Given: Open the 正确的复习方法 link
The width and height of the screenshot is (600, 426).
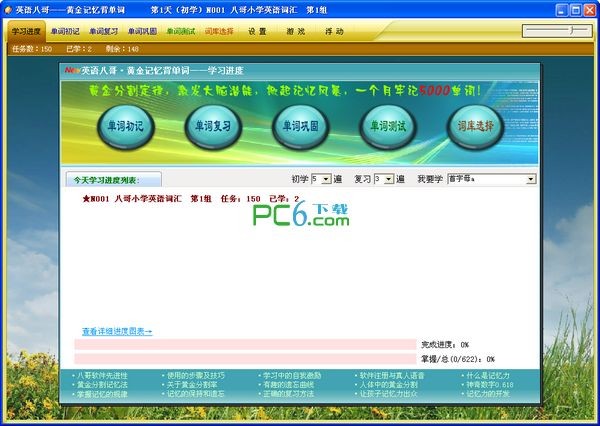Looking at the screenshot, I should click(288, 393).
